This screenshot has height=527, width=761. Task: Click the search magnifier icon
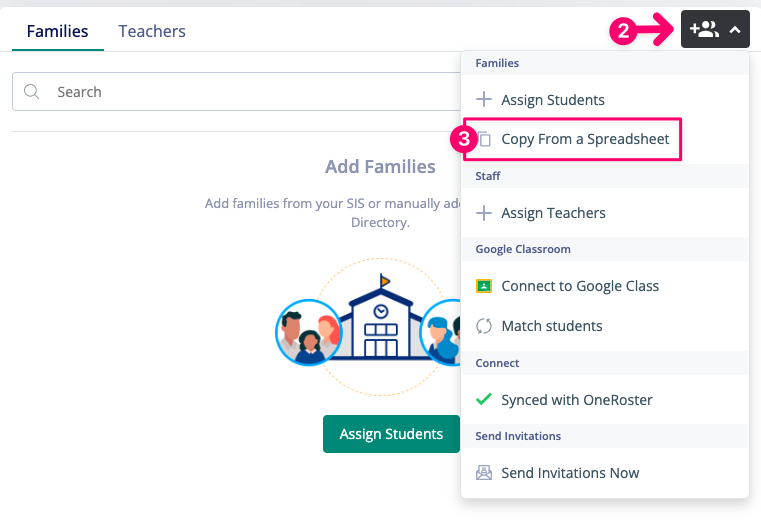32,92
